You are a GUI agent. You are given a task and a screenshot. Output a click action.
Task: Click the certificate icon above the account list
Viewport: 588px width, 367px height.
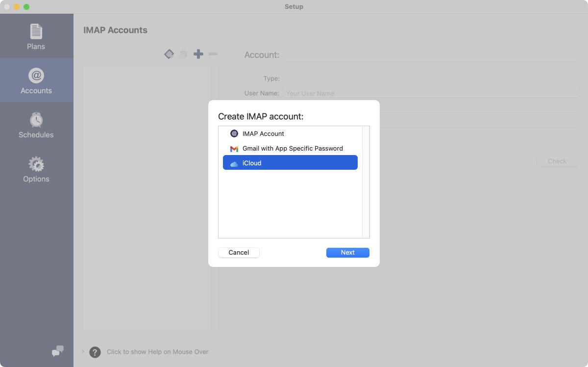[x=169, y=54]
